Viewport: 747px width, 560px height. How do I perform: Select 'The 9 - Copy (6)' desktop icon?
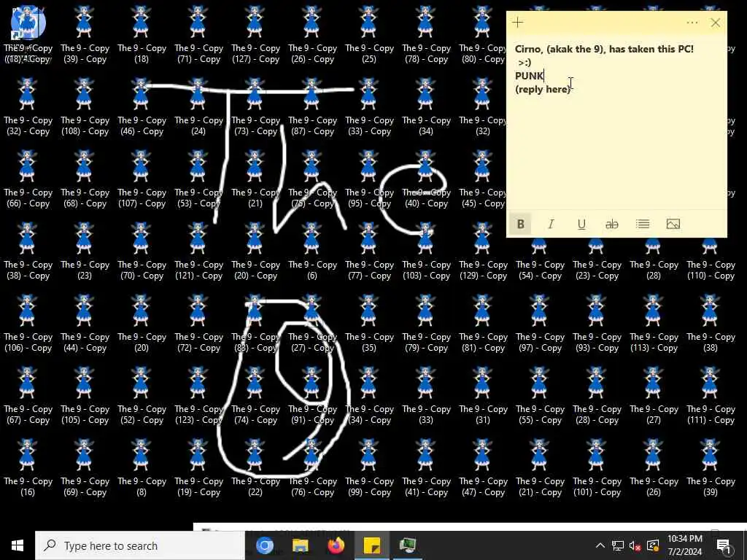312,251
